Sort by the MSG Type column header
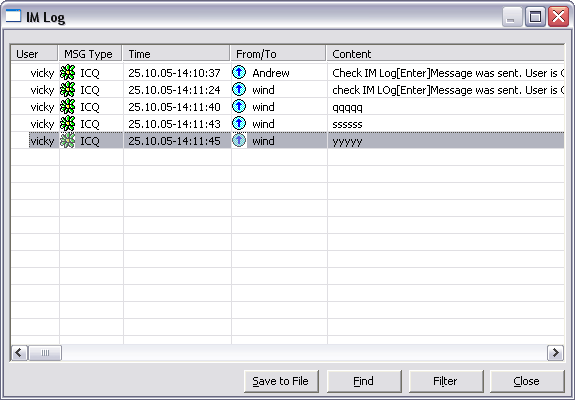The image size is (575, 400). (x=90, y=54)
